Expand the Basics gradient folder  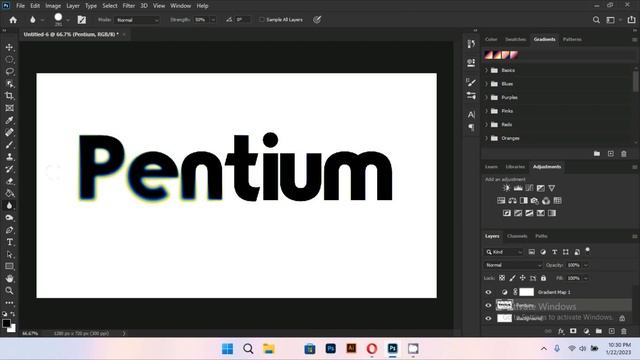(487, 70)
